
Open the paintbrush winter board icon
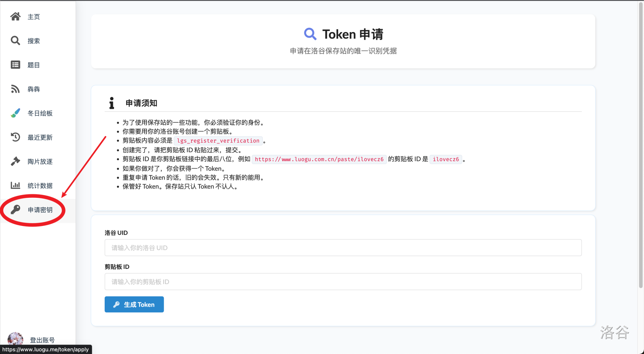(x=15, y=113)
